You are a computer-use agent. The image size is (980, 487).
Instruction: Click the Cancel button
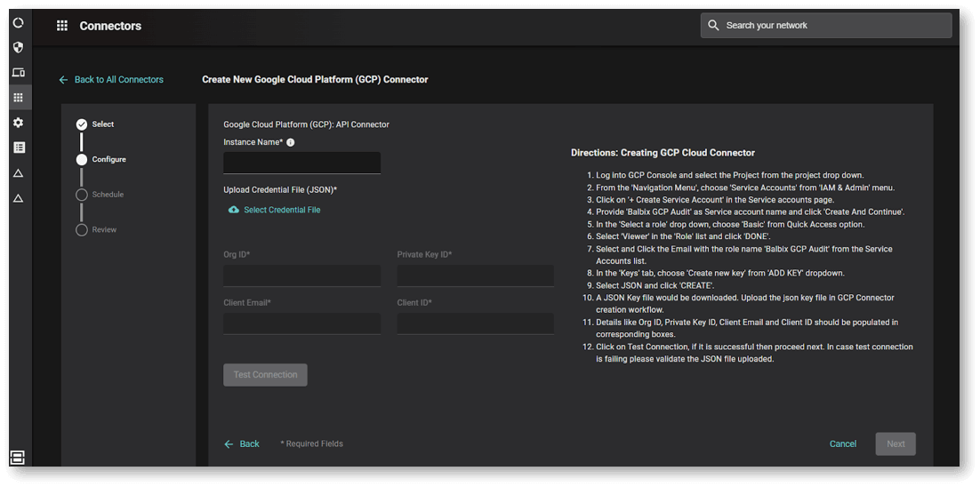coord(842,443)
